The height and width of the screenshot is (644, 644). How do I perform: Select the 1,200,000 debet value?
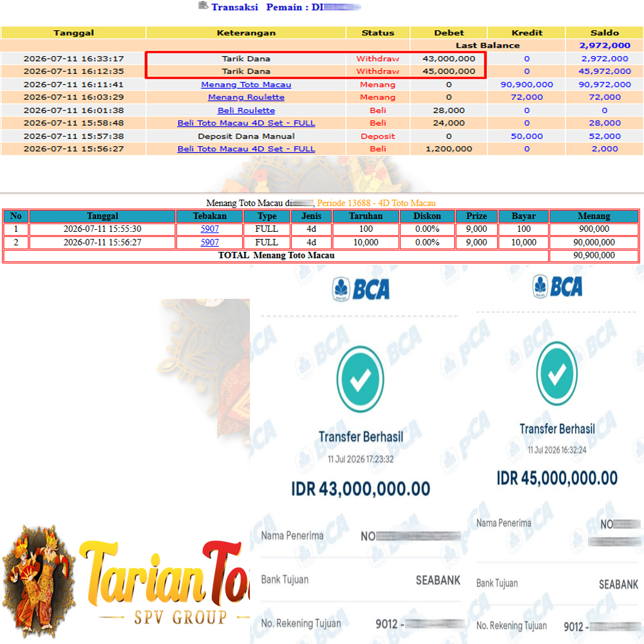tap(449, 149)
